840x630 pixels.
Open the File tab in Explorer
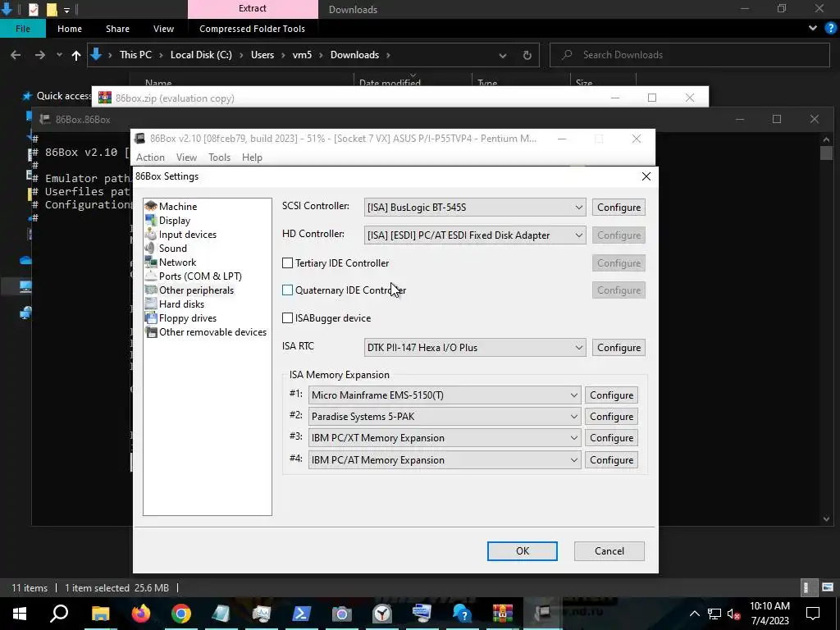point(23,29)
